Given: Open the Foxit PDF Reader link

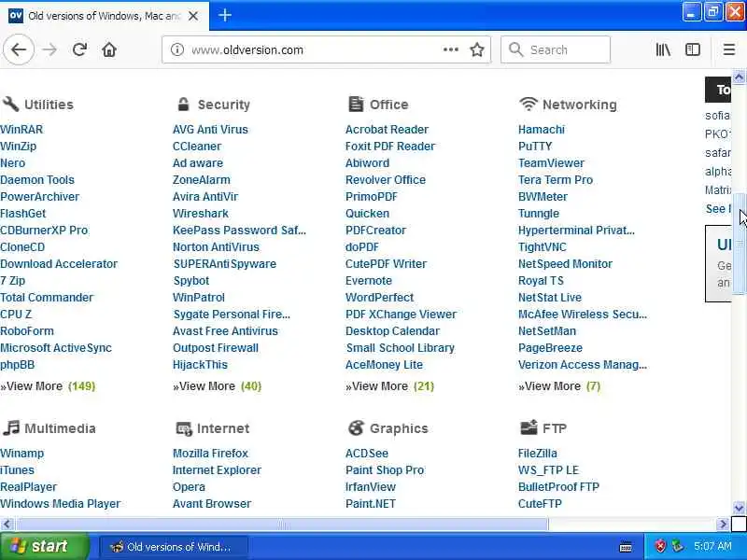Looking at the screenshot, I should click(390, 147).
